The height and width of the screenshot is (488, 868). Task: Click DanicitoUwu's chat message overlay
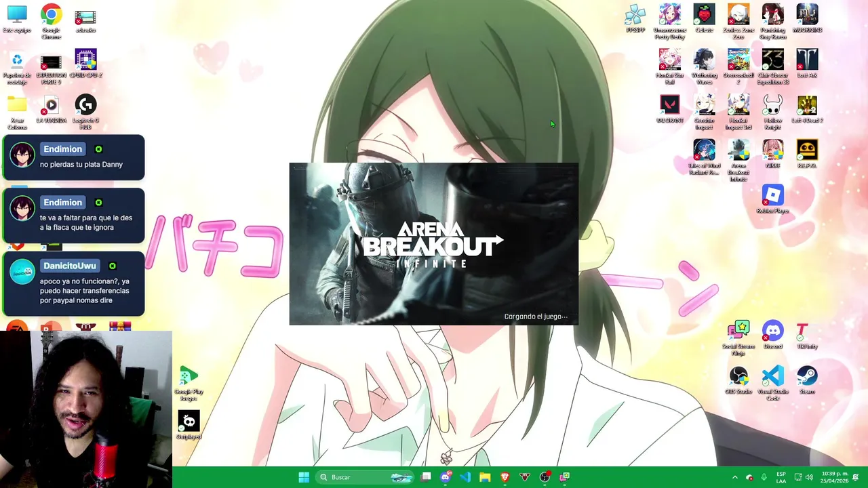point(73,284)
